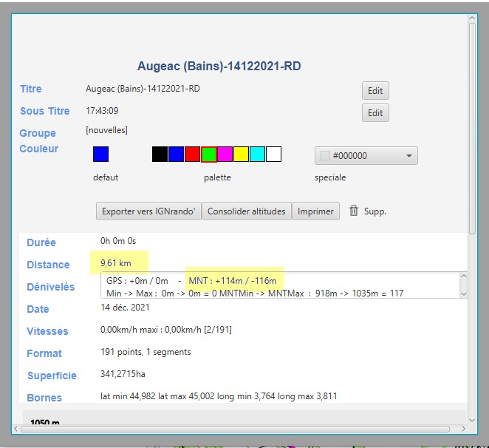
Task: Choose the magenta palette swatch
Action: [x=225, y=155]
